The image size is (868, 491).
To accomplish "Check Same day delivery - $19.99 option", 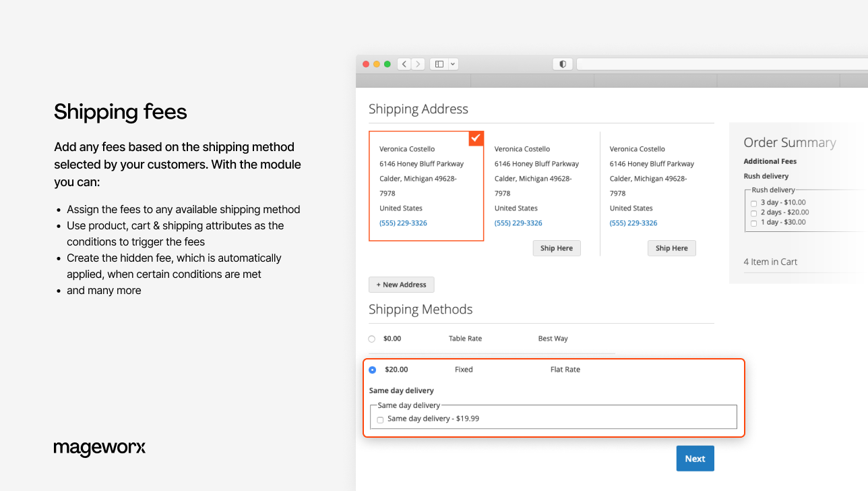I will [x=380, y=419].
